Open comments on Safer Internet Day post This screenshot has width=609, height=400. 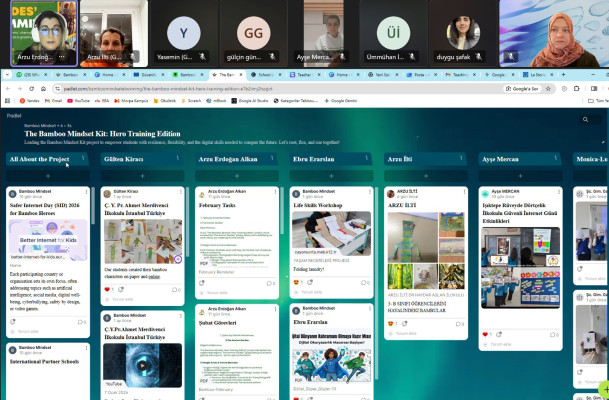pos(82,322)
